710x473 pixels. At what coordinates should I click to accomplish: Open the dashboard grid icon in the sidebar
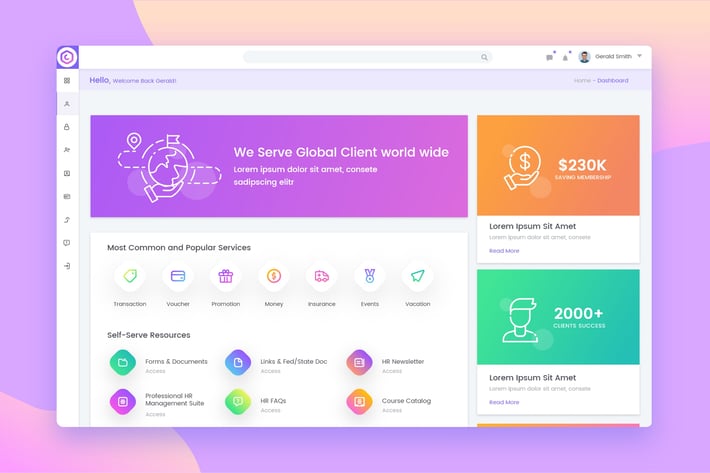(67, 81)
